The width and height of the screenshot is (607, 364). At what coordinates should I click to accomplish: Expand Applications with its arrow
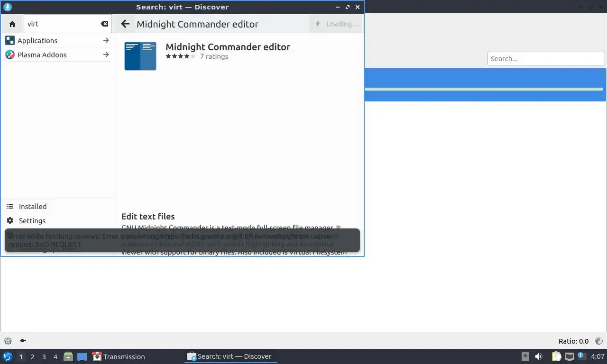point(106,41)
